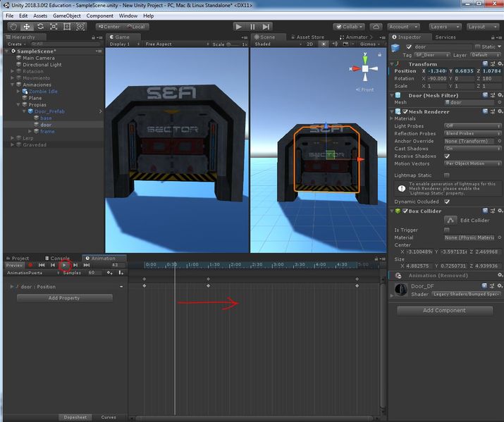The image size is (504, 422).
Task: Play the animation clip
Action: (x=64, y=266)
